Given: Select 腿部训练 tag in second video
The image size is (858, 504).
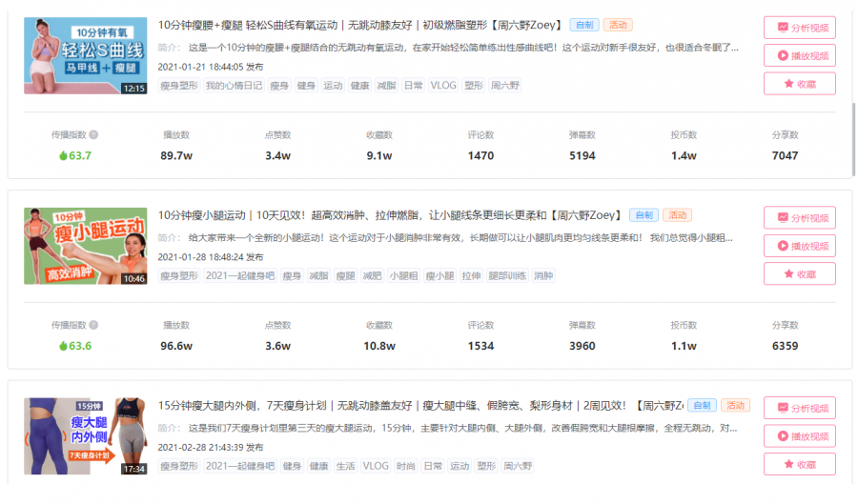Looking at the screenshot, I should coord(507,275).
